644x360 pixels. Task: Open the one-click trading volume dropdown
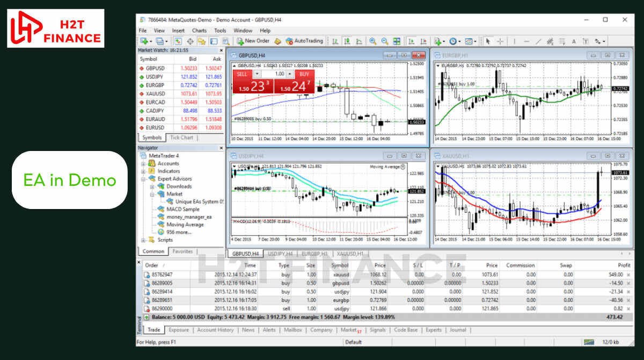[x=257, y=74]
